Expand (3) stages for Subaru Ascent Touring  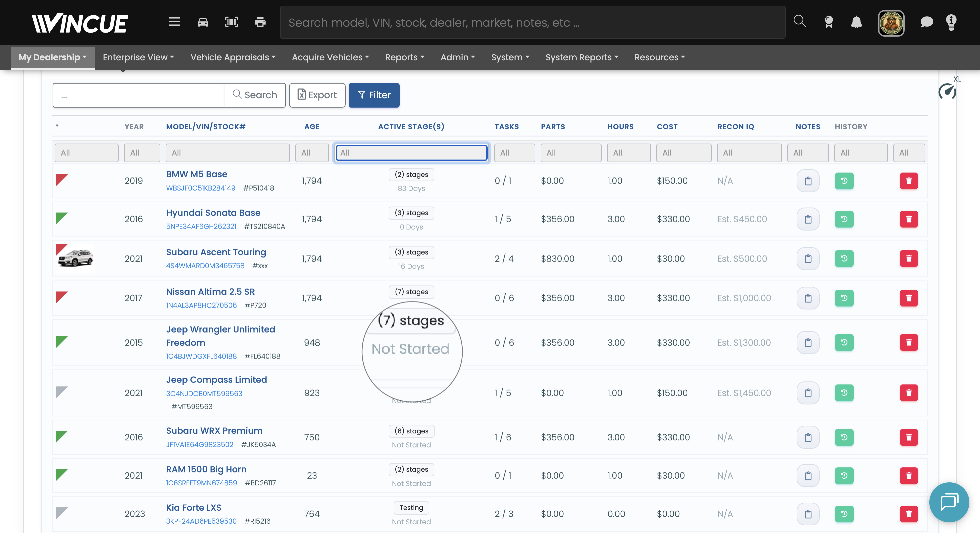click(x=411, y=252)
